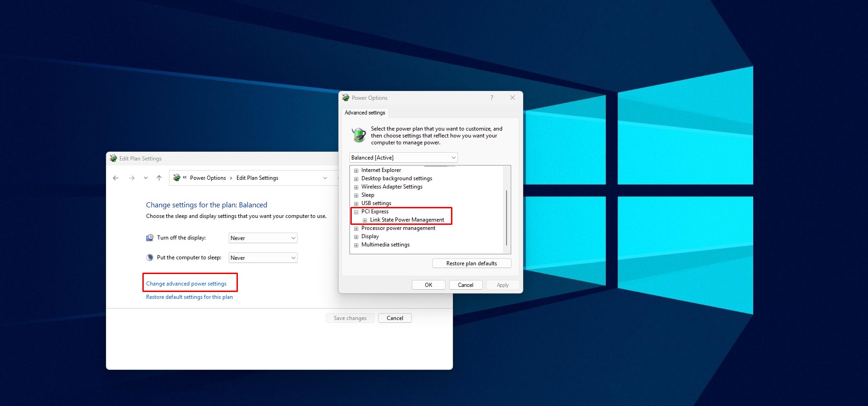Click Save changes in Edit Plan Settings

pos(350,318)
